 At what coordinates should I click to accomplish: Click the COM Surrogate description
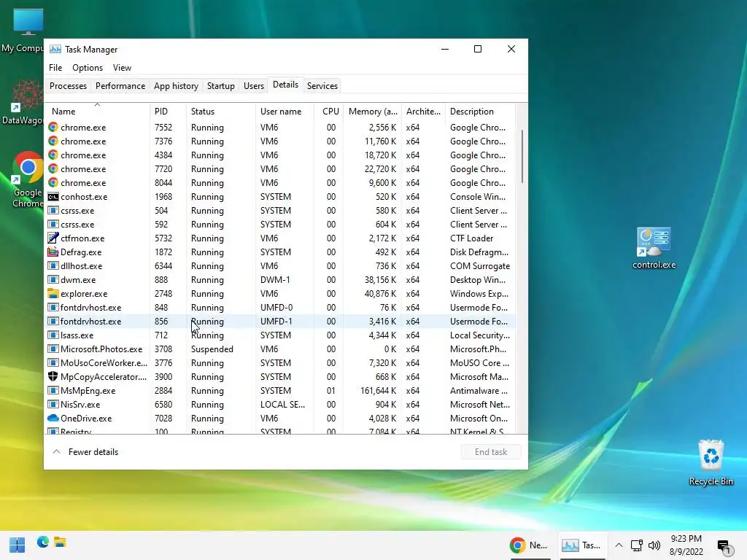pyautogui.click(x=480, y=265)
